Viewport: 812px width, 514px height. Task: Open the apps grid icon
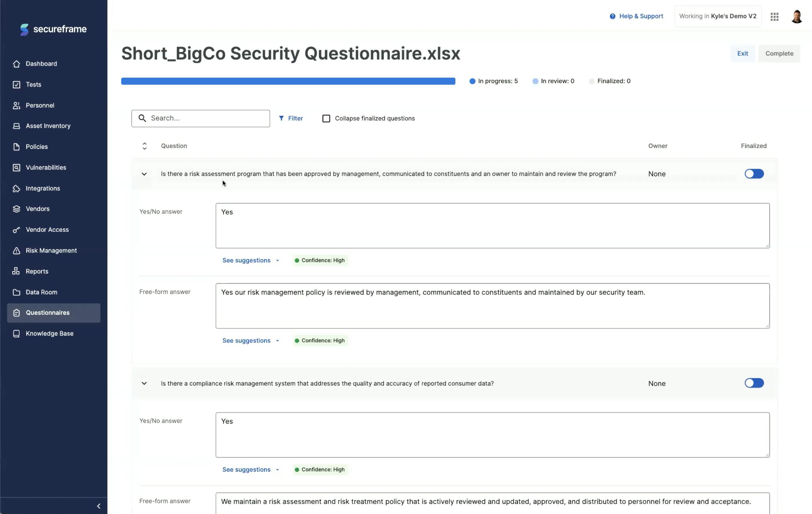(775, 16)
